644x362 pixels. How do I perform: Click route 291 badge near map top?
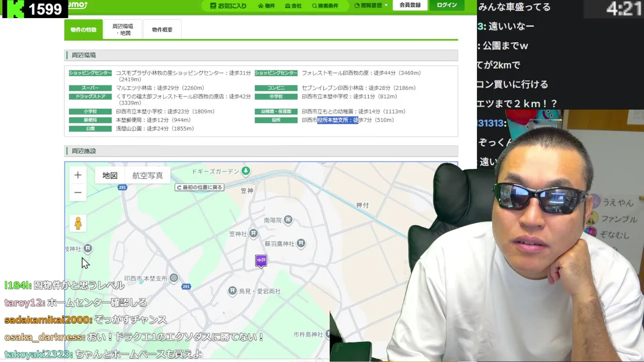pyautogui.click(x=122, y=187)
